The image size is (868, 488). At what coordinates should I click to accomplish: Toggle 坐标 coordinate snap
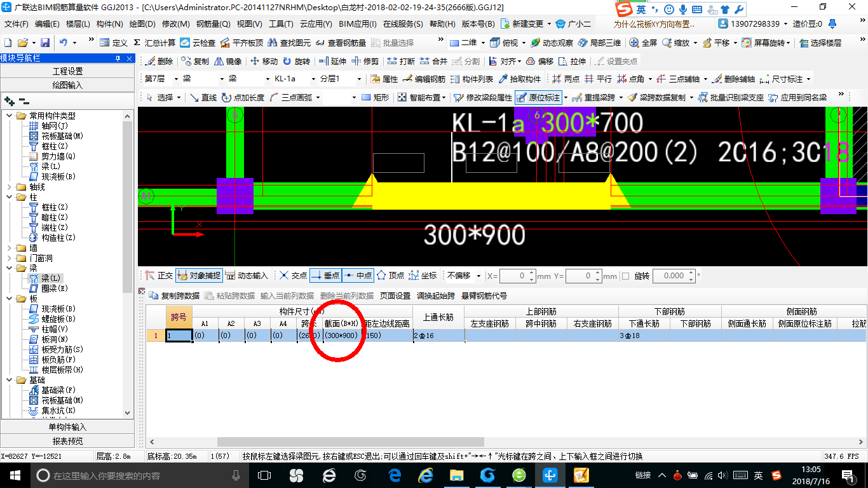[x=423, y=276]
